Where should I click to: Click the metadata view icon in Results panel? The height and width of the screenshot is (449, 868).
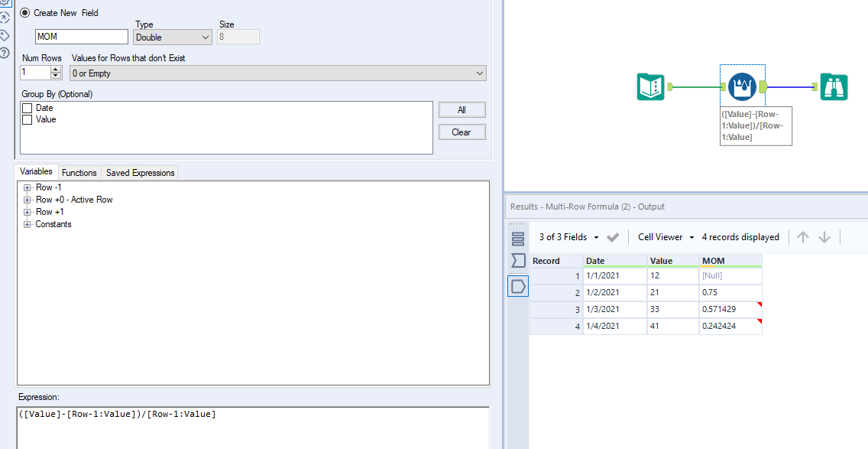tap(518, 239)
